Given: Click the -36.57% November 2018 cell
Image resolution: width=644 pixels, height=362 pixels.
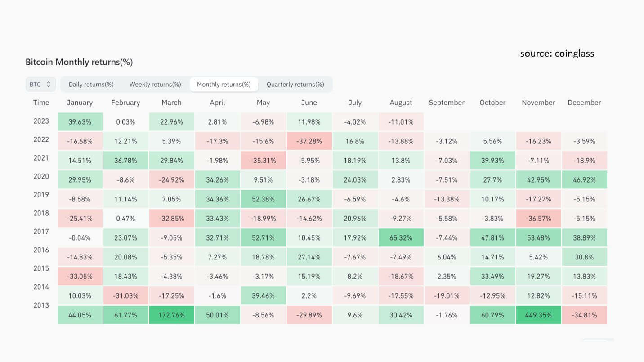Looking at the screenshot, I should click(538, 218).
